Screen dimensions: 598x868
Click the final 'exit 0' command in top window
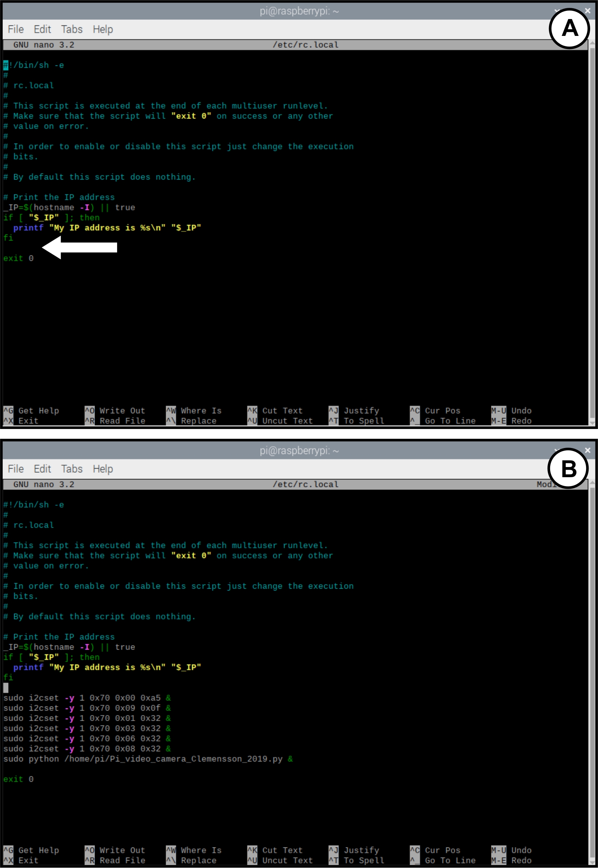[x=18, y=258]
